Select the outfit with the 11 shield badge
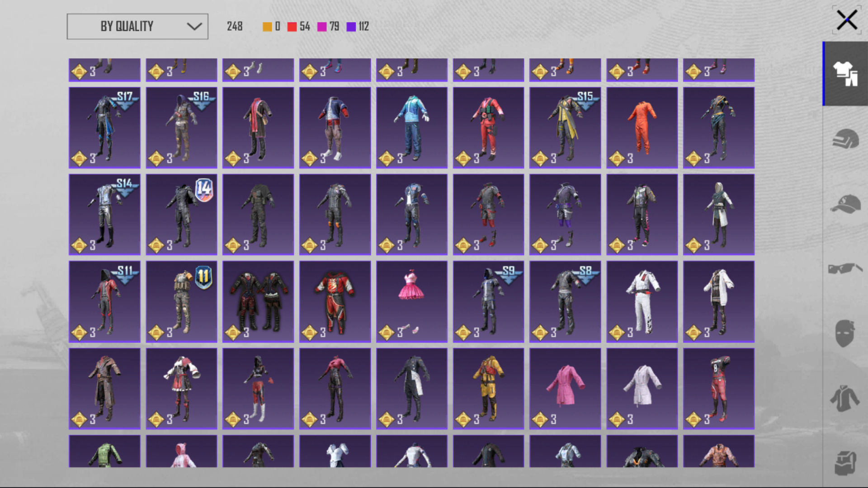 pyautogui.click(x=181, y=301)
